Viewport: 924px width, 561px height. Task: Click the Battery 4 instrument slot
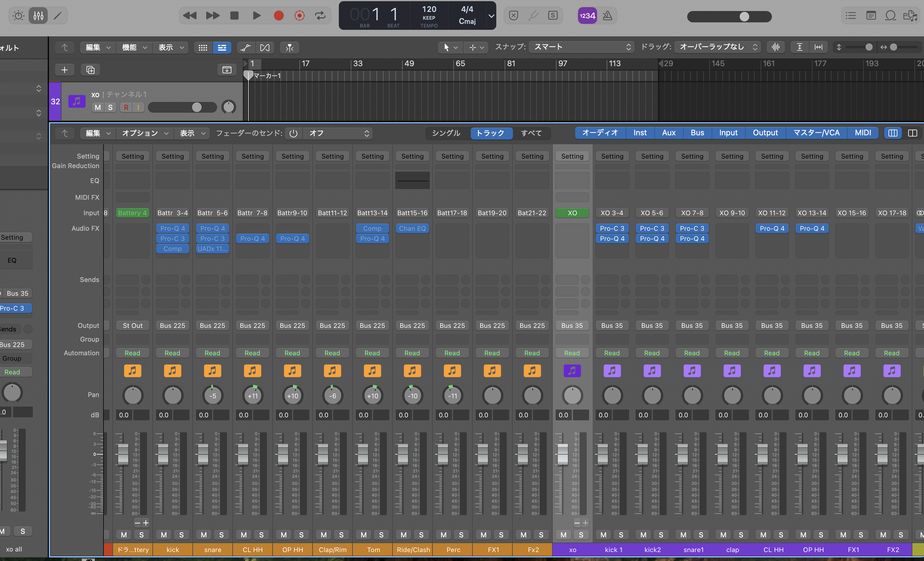tap(133, 213)
